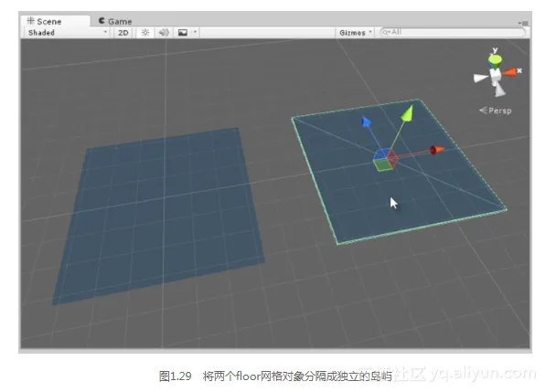
Task: Click the scene search All field
Action: (453, 32)
